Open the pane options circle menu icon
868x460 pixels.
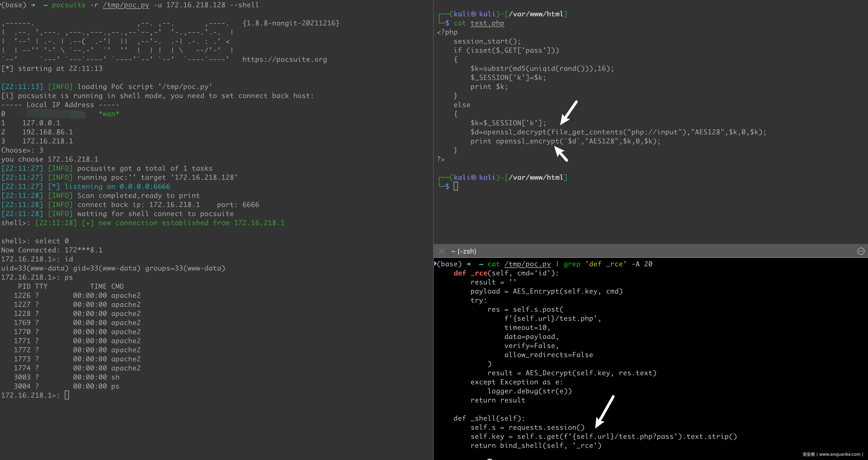[860, 251]
